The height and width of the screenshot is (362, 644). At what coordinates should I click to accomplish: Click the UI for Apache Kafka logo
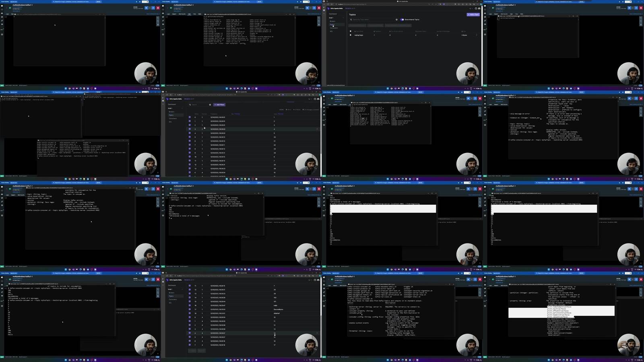point(328,8)
